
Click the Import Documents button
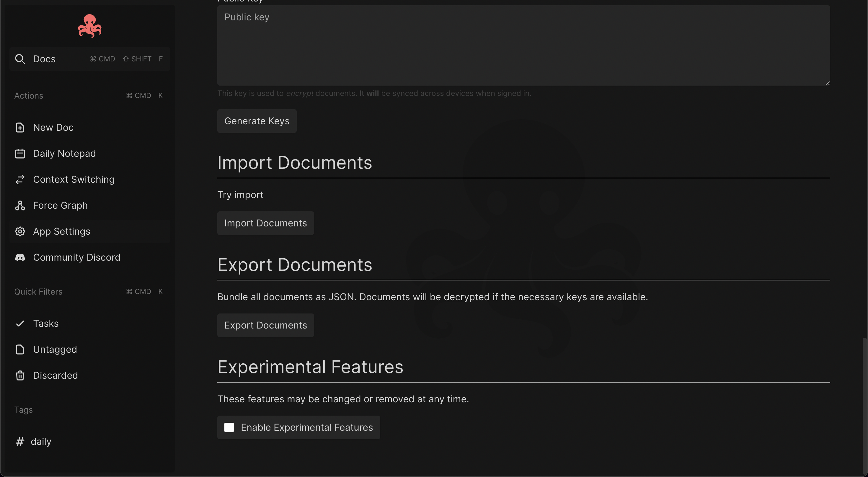coord(265,223)
